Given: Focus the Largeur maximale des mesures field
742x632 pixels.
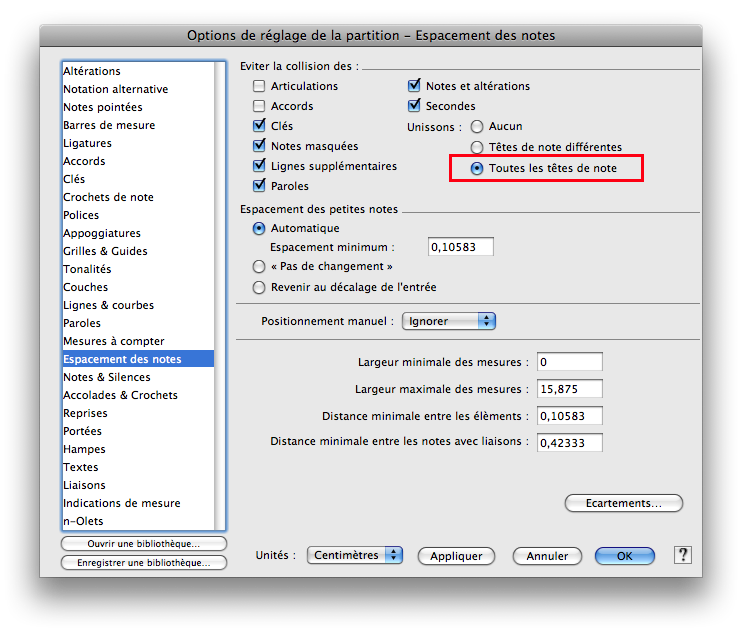Looking at the screenshot, I should tap(569, 389).
